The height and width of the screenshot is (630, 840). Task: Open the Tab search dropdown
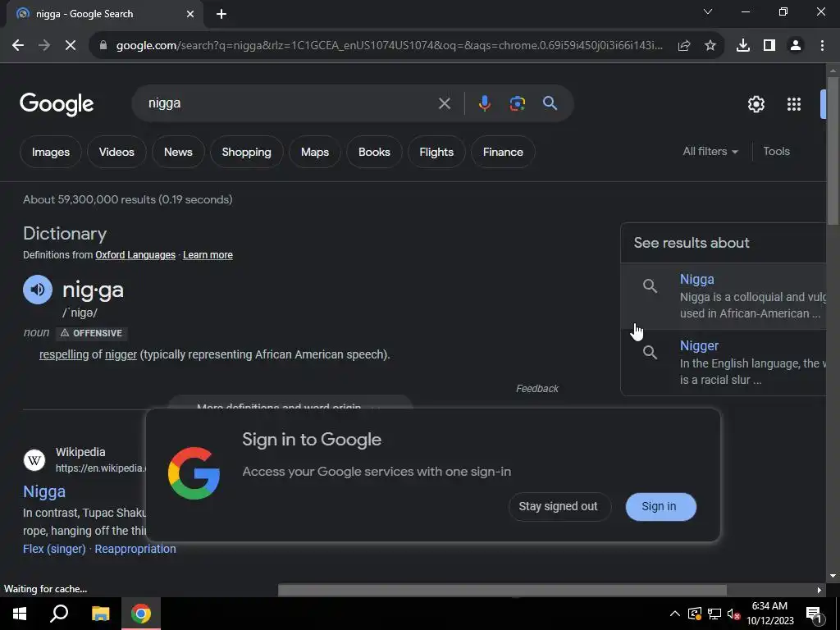(x=708, y=11)
